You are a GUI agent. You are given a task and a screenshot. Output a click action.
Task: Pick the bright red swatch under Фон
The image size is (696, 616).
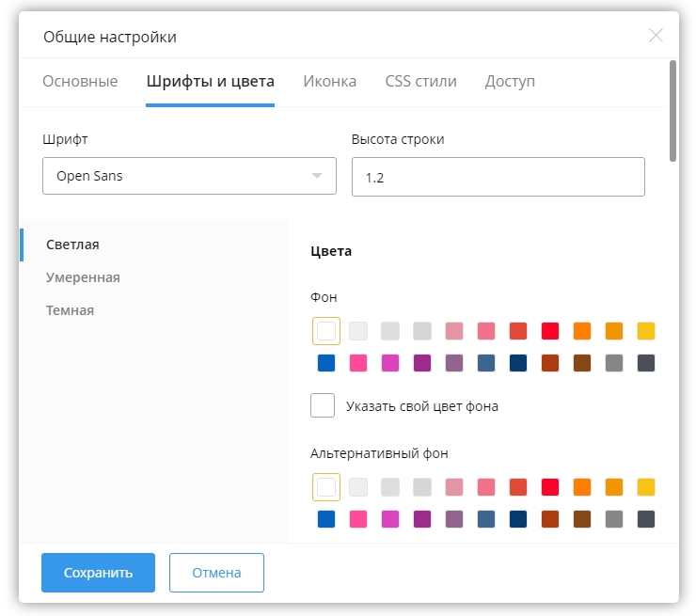click(550, 331)
